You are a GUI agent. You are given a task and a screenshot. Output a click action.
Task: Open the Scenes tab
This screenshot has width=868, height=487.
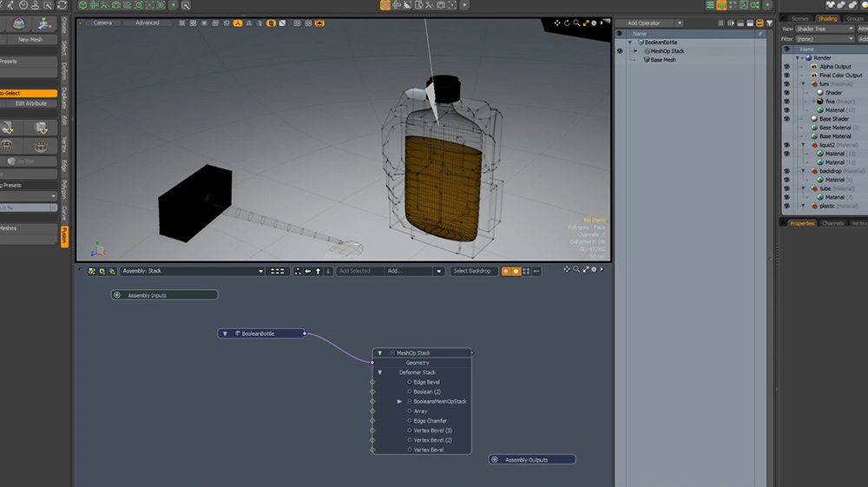tap(799, 18)
